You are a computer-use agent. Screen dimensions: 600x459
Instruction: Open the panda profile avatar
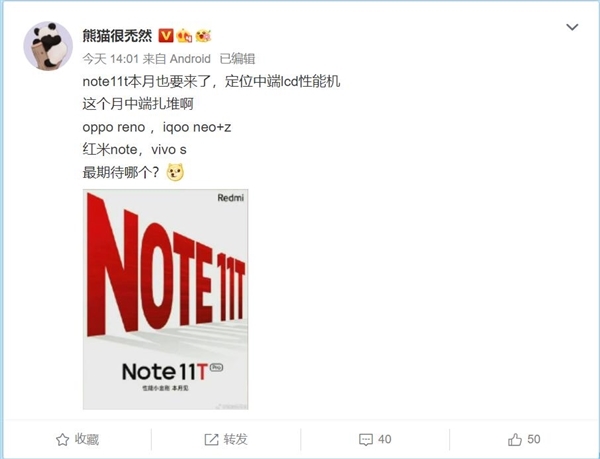point(48,46)
